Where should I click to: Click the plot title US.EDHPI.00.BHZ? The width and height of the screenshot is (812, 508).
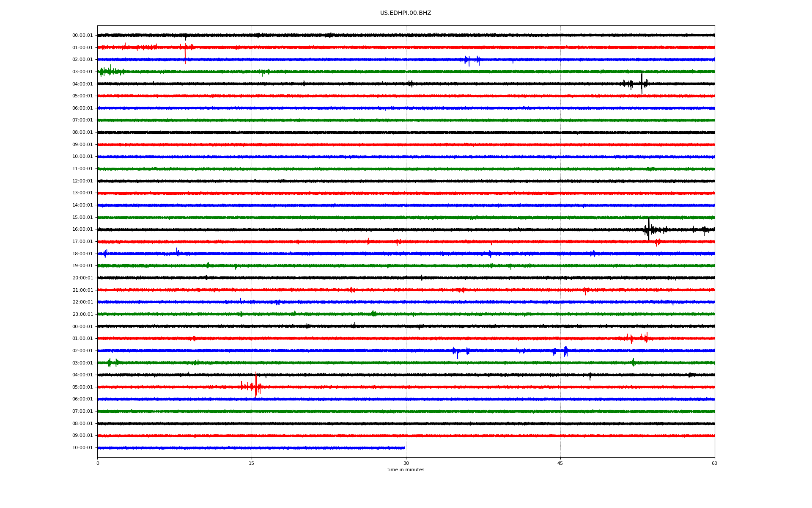405,13
